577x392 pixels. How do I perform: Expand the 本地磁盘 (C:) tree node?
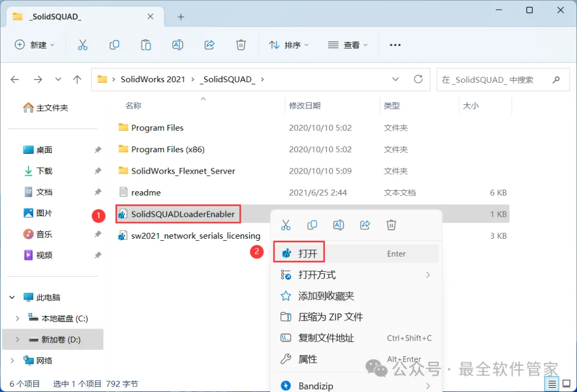pos(17,318)
